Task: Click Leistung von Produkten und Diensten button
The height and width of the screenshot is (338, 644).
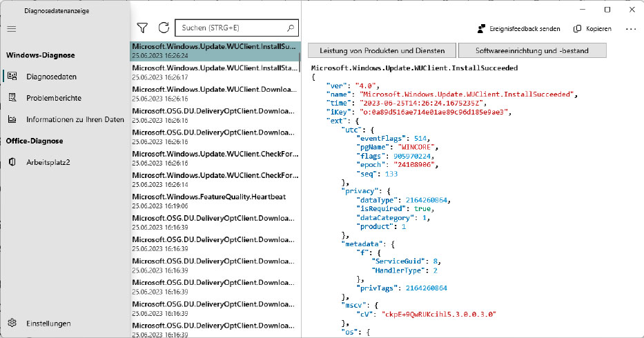Action: pos(382,50)
